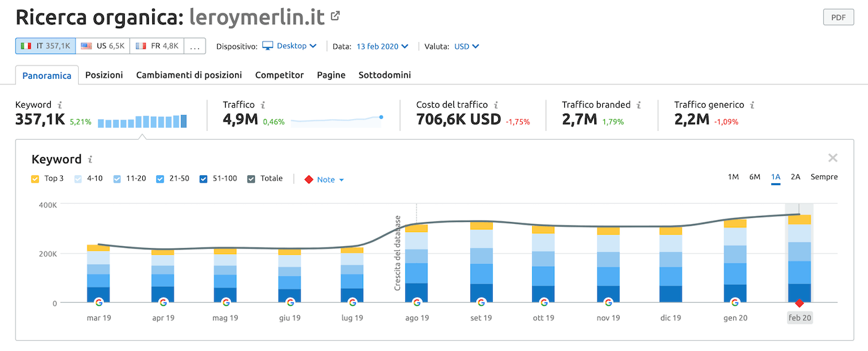Click the info icon next to Keyword metric
Screen dimensions: 868x351
point(60,105)
